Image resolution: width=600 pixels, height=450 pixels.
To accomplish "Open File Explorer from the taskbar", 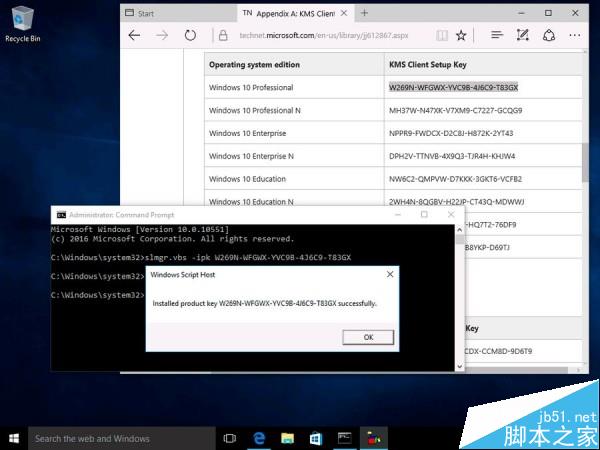I will pos(287,438).
